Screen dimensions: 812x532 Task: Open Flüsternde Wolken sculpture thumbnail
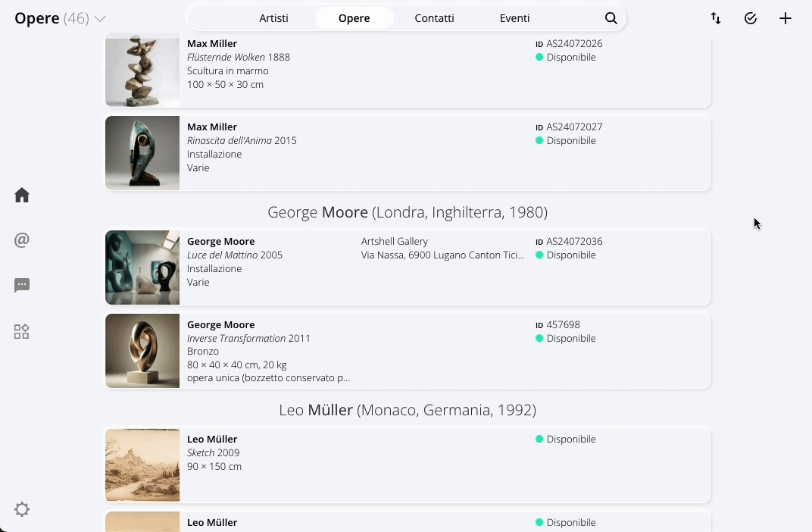point(142,70)
